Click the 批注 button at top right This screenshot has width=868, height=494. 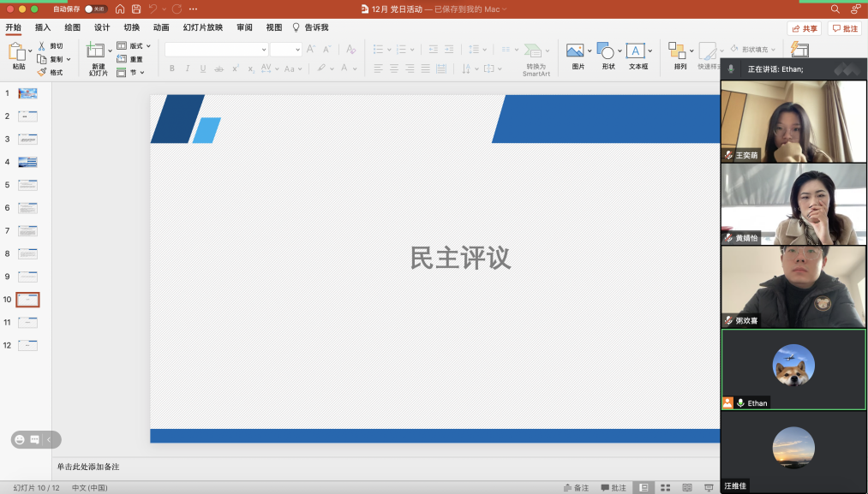[x=844, y=28]
